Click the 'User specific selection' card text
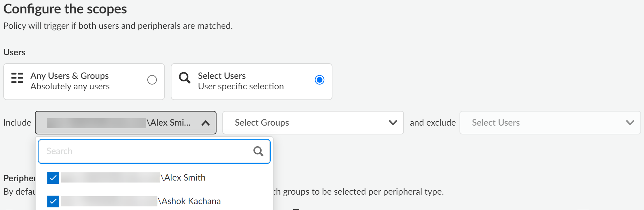 [241, 86]
